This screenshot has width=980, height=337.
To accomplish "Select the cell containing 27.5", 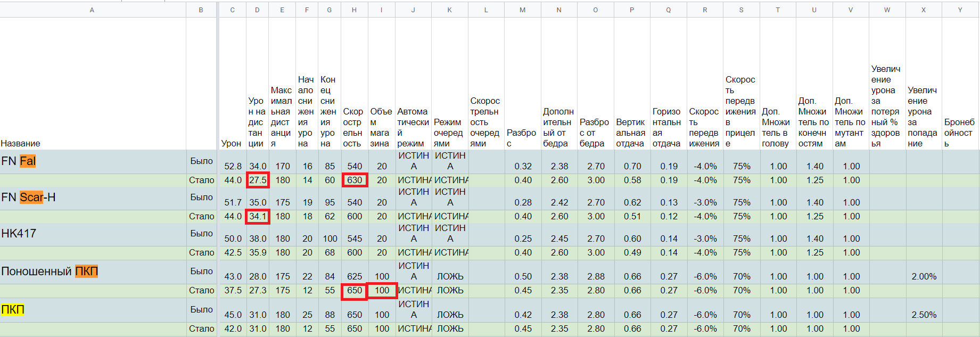I will click(x=258, y=180).
